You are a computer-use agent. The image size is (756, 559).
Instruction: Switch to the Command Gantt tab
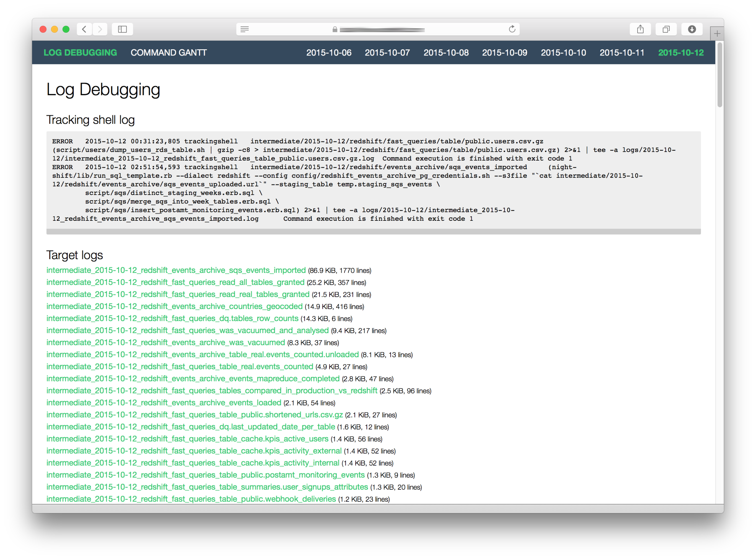point(169,53)
